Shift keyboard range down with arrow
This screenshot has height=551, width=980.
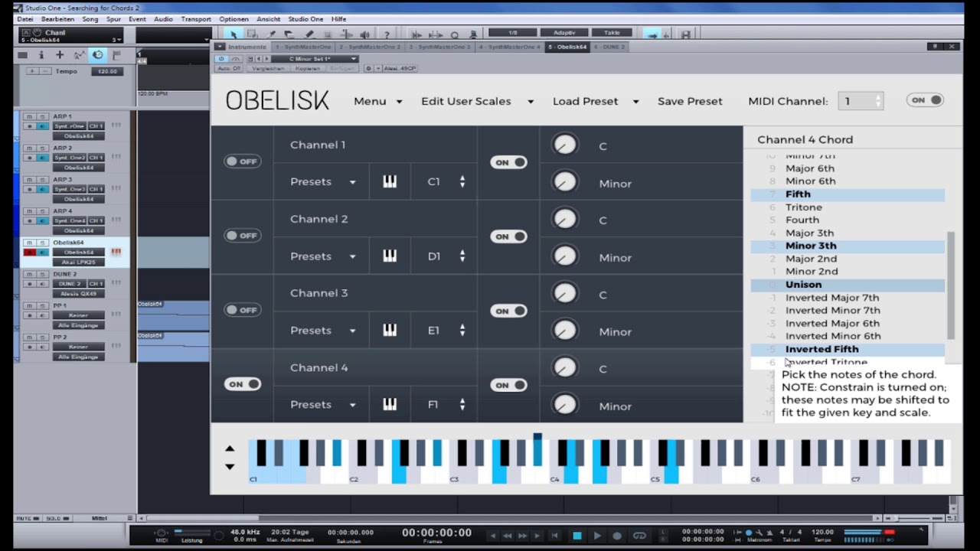coord(230,466)
